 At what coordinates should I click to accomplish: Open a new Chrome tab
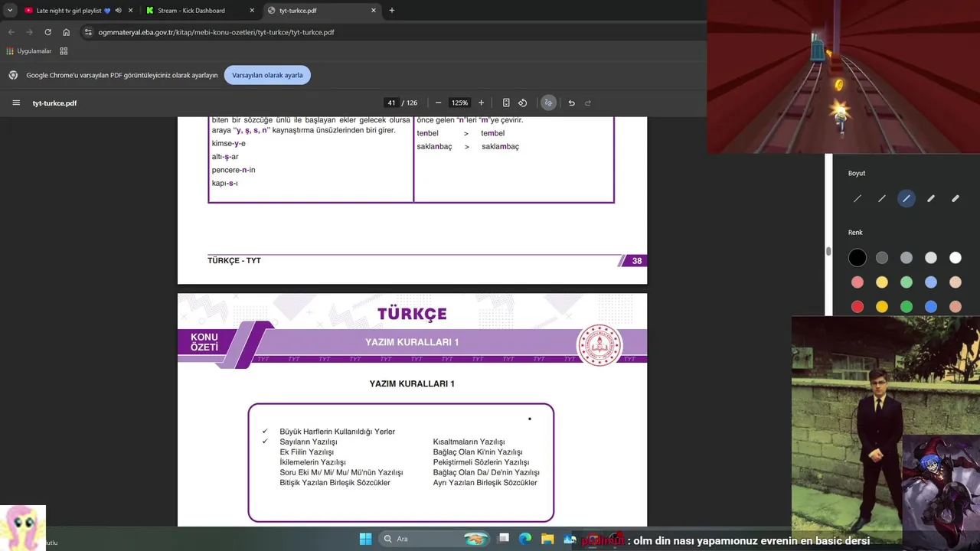pos(392,11)
